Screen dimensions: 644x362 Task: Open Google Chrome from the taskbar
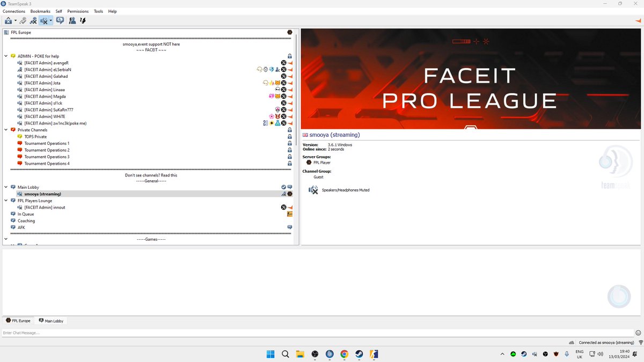coord(344,354)
